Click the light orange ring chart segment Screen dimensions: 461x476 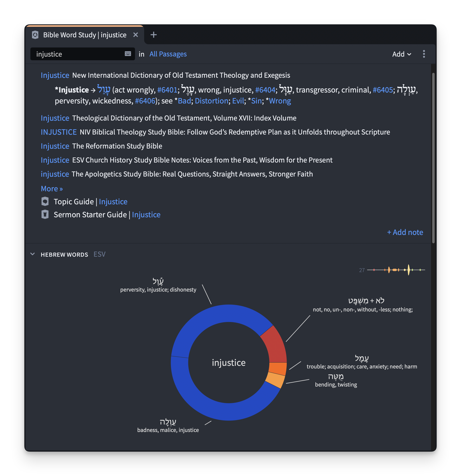tap(275, 379)
